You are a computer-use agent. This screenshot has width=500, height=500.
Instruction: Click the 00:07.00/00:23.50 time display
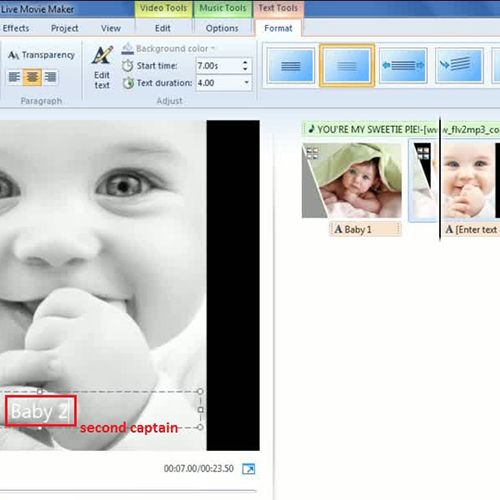click(199, 469)
